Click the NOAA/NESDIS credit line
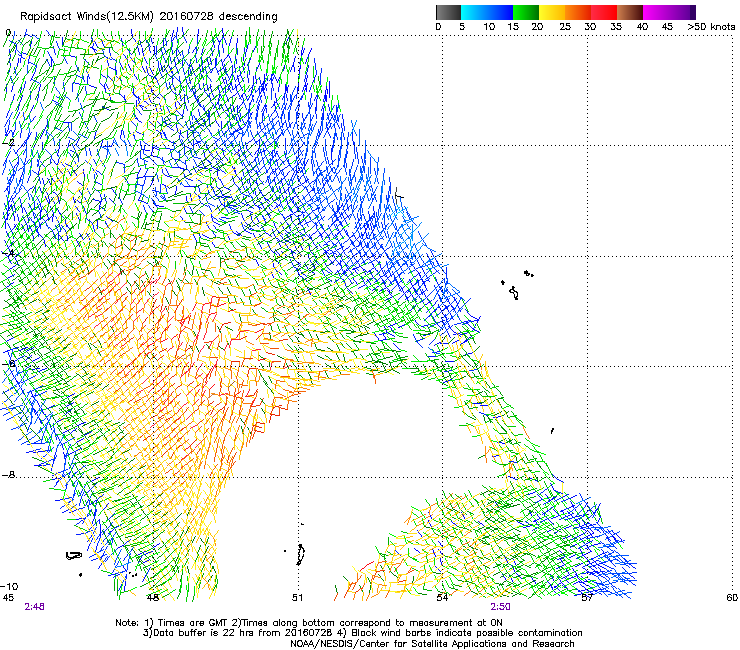Viewport: 740px width, 650px height. [x=432, y=644]
